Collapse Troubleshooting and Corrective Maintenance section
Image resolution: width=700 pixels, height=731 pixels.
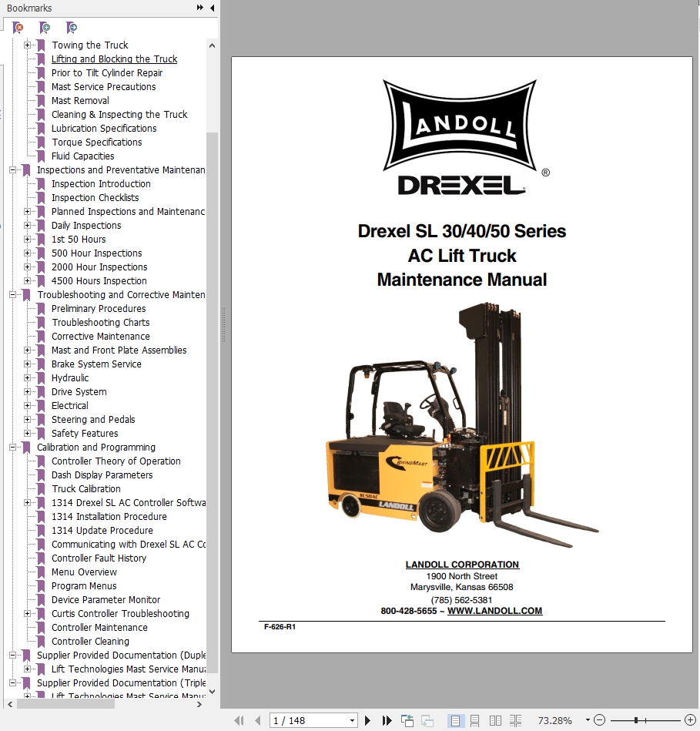pos(12,295)
